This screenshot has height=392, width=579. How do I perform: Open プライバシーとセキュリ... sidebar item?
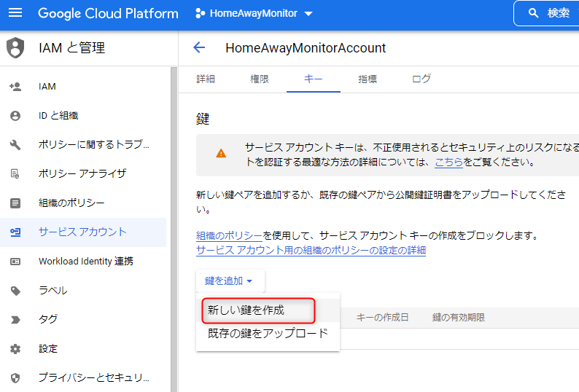[x=83, y=378]
